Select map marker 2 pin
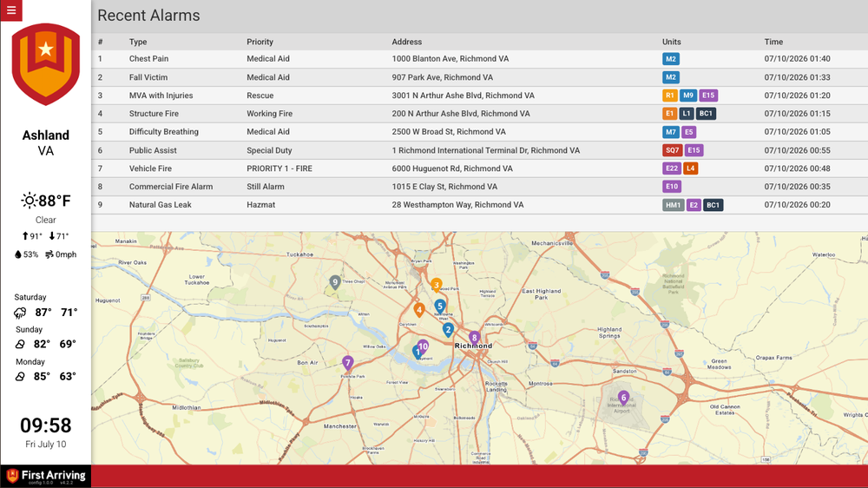The image size is (868, 488). [x=448, y=330]
